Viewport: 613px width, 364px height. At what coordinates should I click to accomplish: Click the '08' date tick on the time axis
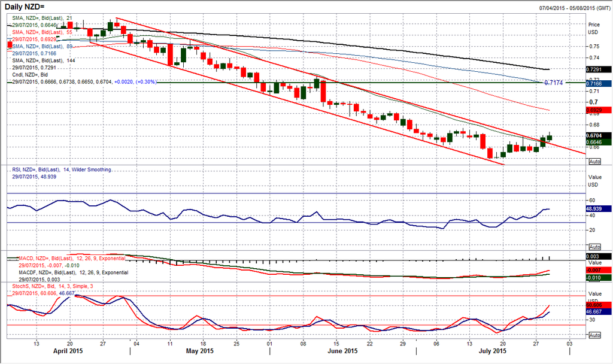(x=303, y=344)
